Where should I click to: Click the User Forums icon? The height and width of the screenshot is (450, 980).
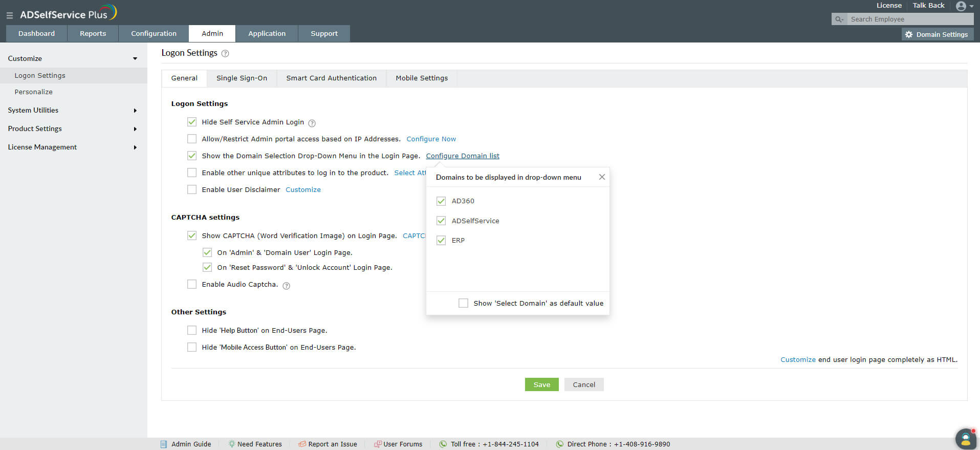coord(378,444)
